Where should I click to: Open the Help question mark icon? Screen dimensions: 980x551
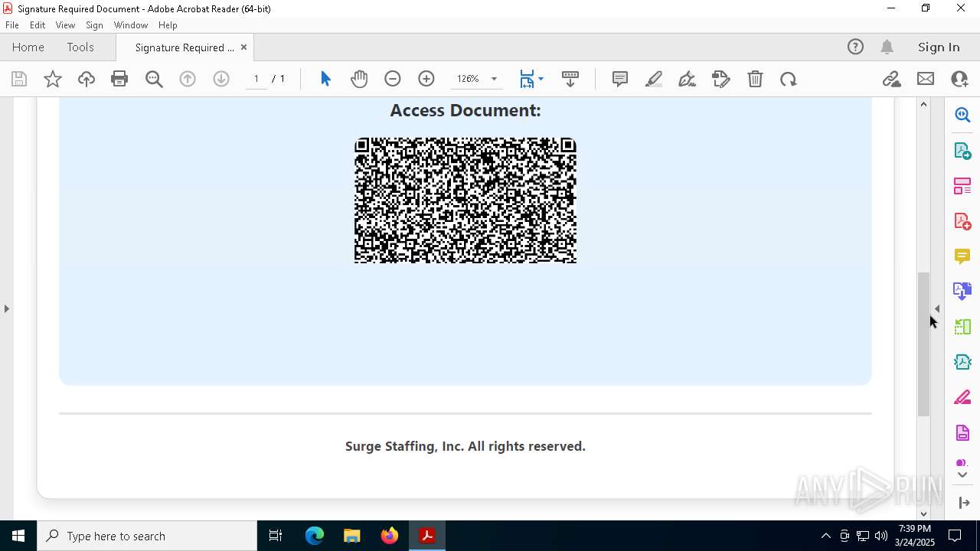(x=855, y=47)
